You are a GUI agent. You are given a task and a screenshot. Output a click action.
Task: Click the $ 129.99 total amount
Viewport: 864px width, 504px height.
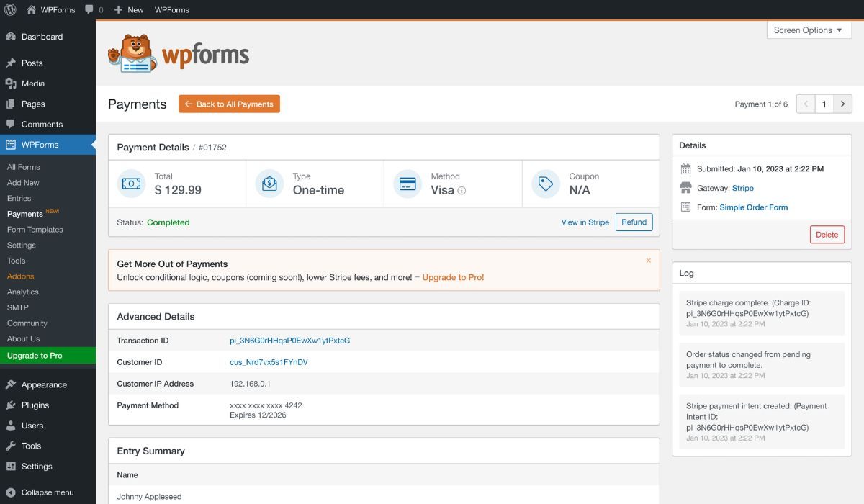click(178, 190)
